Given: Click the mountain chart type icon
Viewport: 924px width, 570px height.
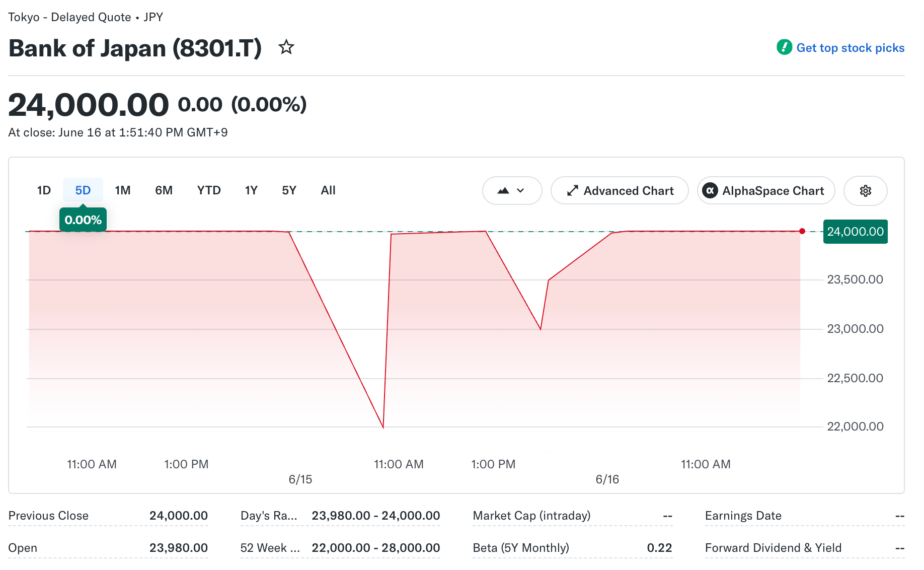Looking at the screenshot, I should (503, 191).
